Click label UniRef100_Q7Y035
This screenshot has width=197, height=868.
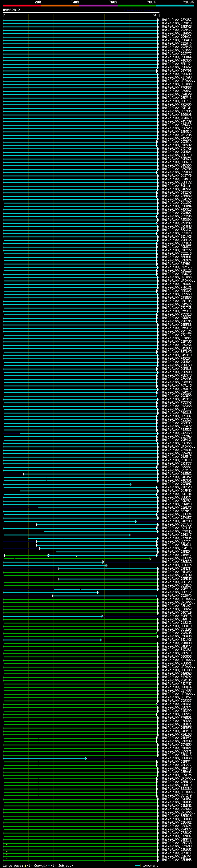point(177,538)
